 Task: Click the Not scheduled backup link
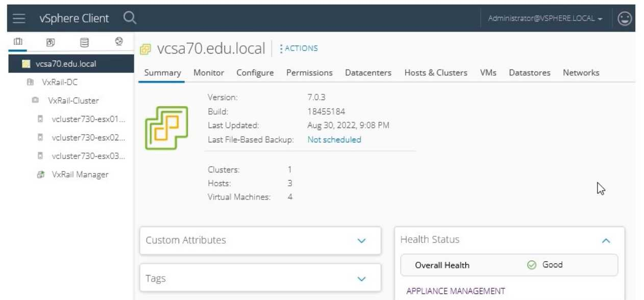(334, 139)
